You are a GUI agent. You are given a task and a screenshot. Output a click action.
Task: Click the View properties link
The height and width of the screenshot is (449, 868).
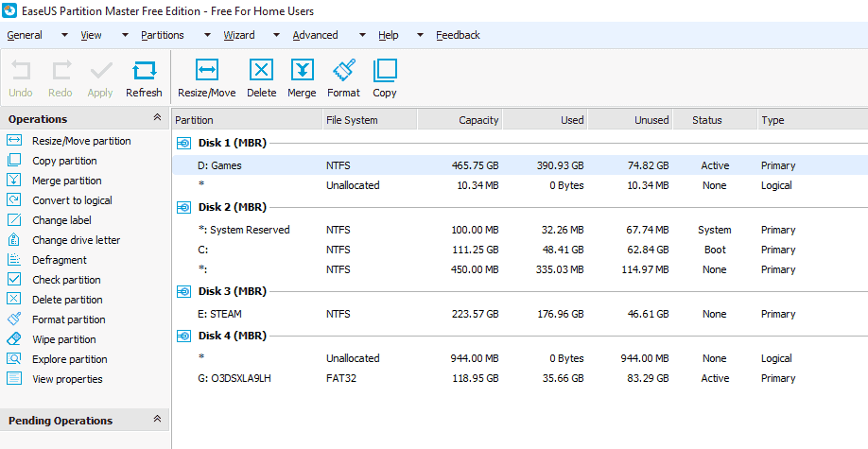[67, 379]
